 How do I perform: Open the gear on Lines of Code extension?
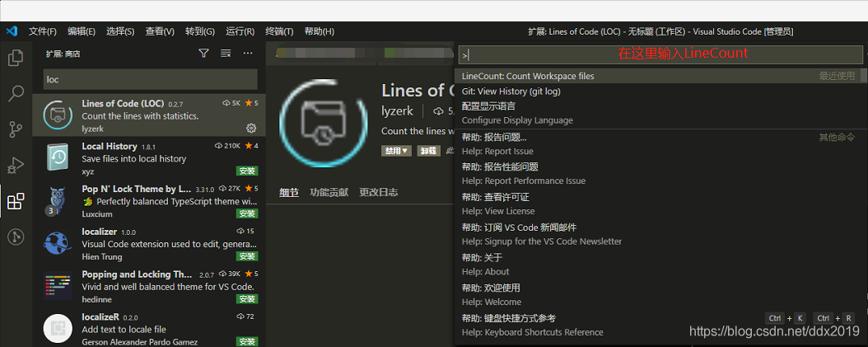(x=251, y=128)
